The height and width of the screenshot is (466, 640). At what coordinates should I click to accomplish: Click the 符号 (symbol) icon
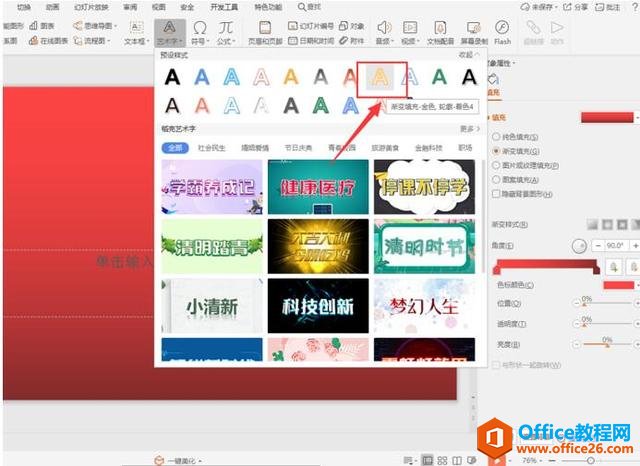(201, 31)
